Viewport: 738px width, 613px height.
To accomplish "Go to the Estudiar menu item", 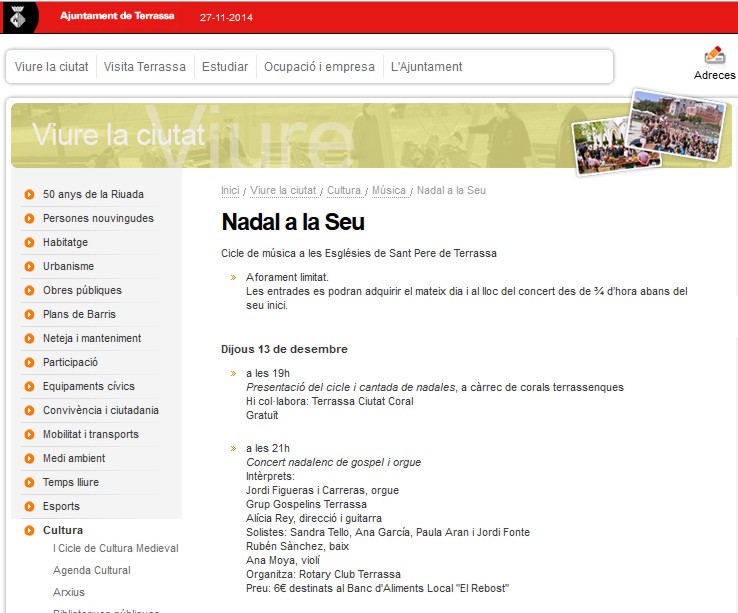I will [225, 67].
